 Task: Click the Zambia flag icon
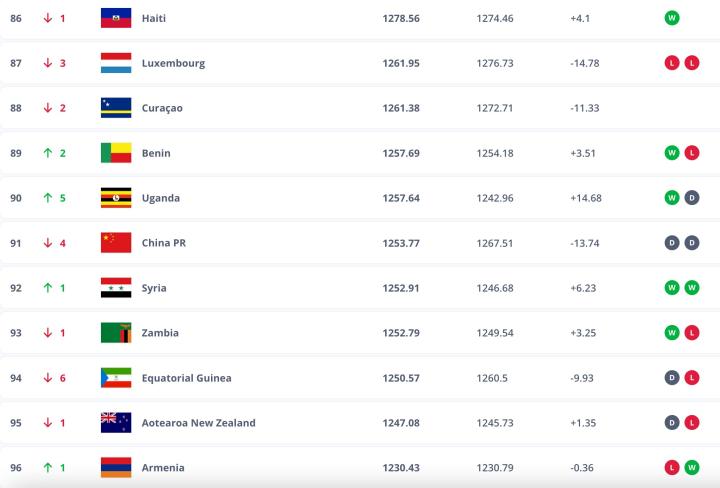116,333
